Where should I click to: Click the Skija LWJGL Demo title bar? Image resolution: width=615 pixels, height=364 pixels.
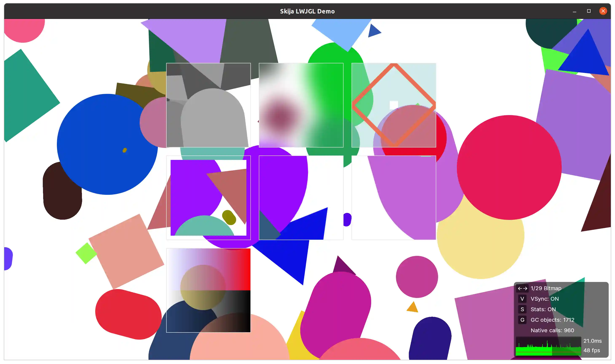click(x=307, y=11)
